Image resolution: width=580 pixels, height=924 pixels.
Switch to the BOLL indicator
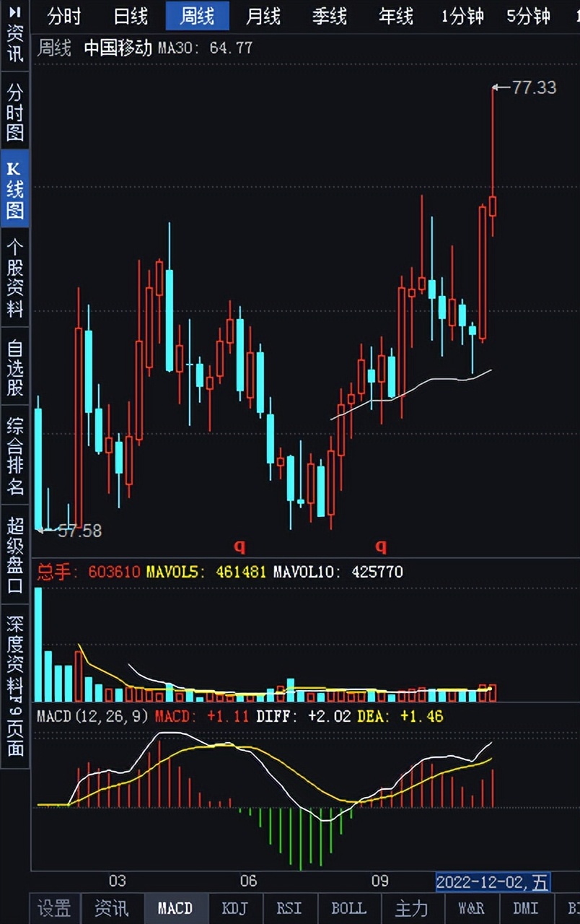click(x=350, y=909)
